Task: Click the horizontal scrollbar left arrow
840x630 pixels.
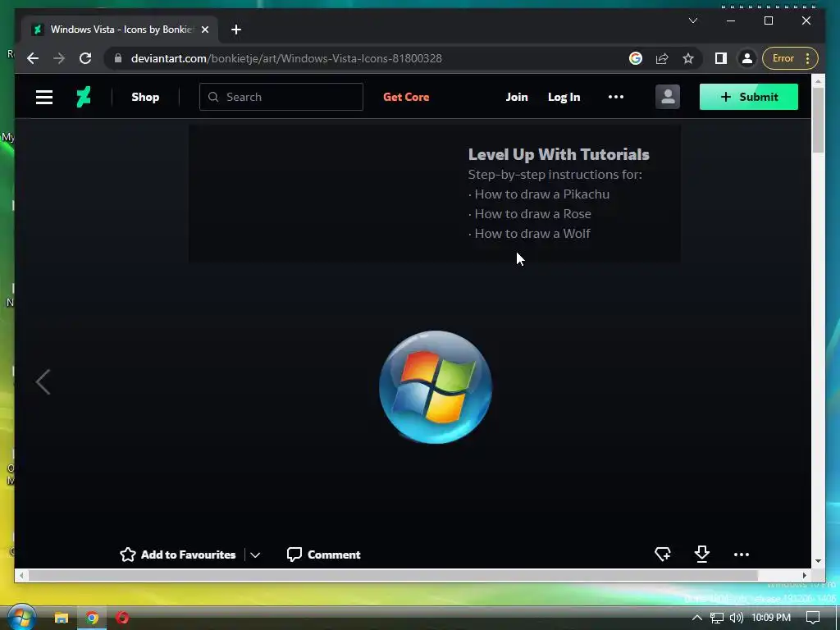Action: pos(21,575)
